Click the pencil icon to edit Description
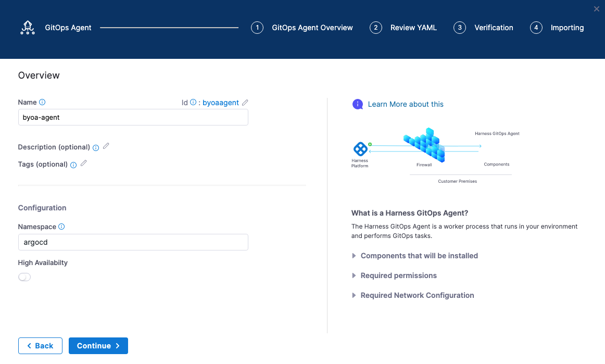605x364 pixels. click(x=106, y=146)
